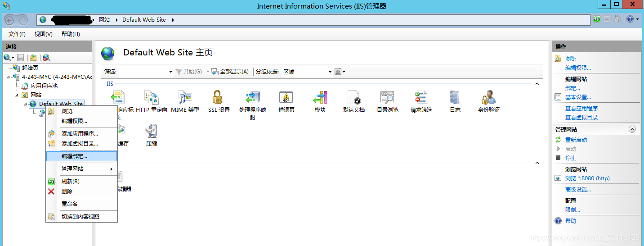This screenshot has height=246, width=644.
Task: Open the MIME 类型 feature icon
Action: (x=185, y=97)
